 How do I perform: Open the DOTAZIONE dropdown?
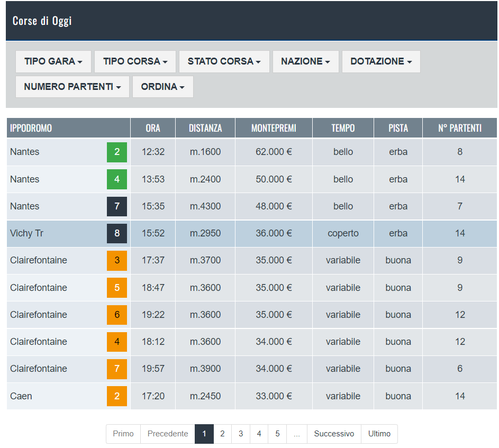[x=381, y=61]
